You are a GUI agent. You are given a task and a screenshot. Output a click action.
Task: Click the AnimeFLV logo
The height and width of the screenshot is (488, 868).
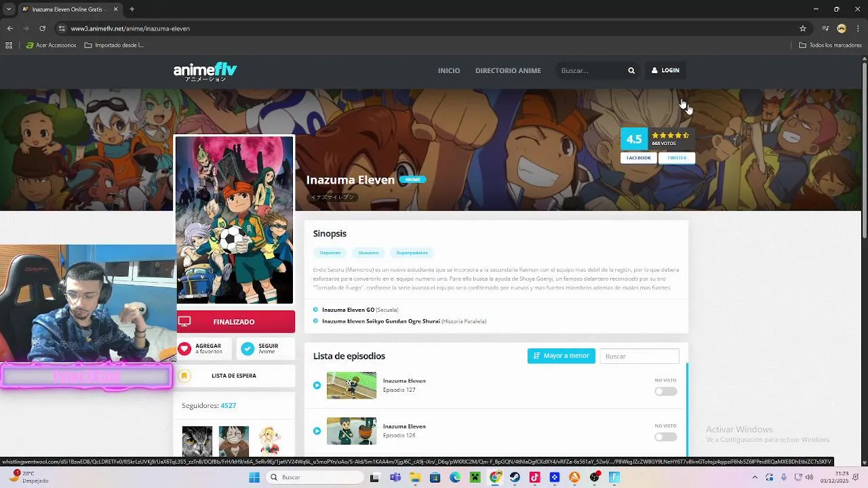[x=205, y=71]
